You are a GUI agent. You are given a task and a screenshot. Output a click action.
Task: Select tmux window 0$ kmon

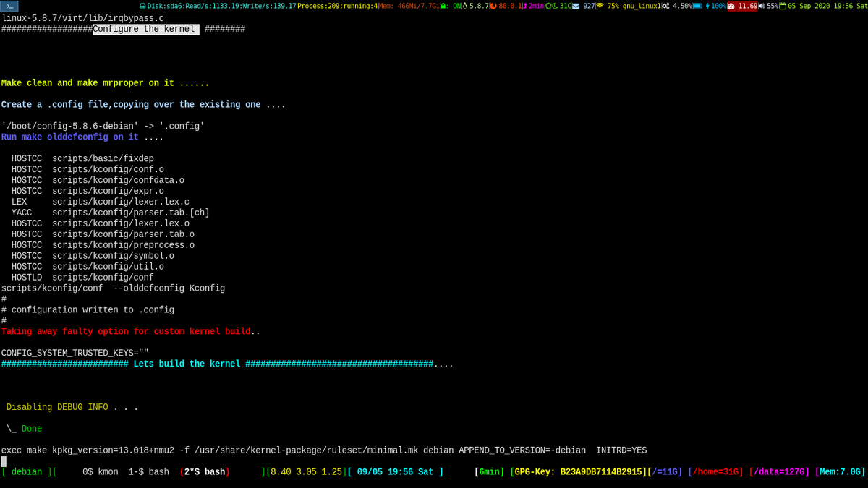tap(101, 472)
